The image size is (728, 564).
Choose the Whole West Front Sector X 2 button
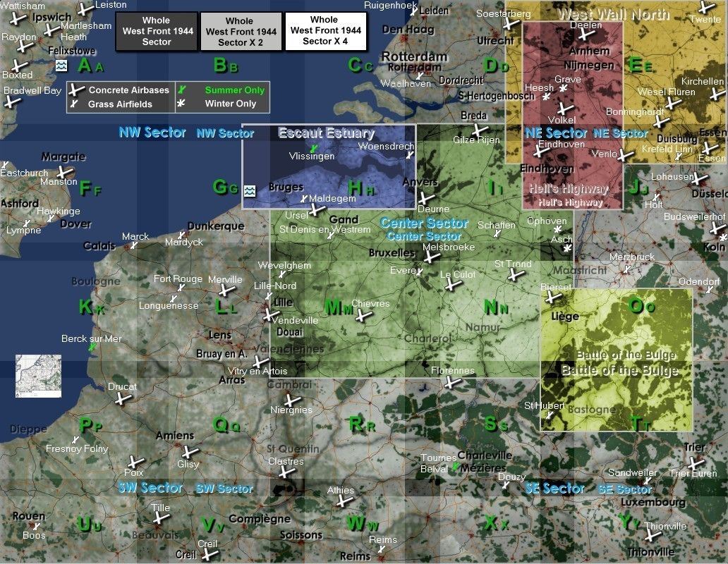pos(241,32)
